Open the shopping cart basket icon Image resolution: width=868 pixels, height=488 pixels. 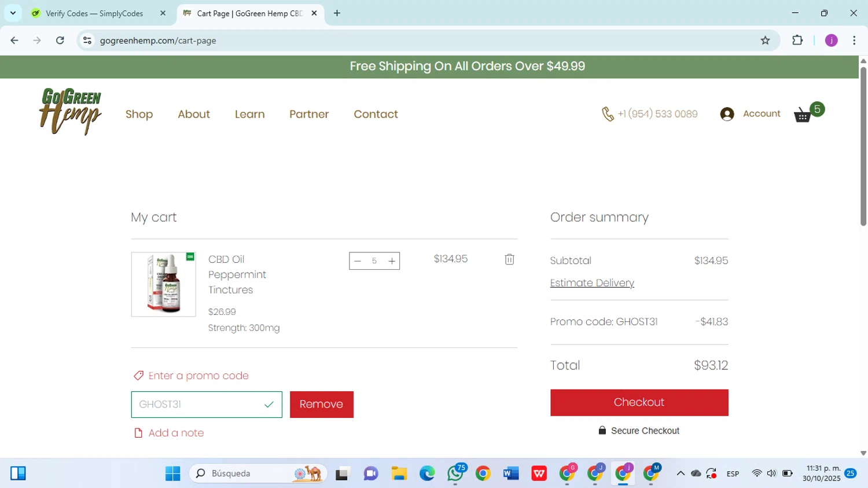click(x=803, y=115)
